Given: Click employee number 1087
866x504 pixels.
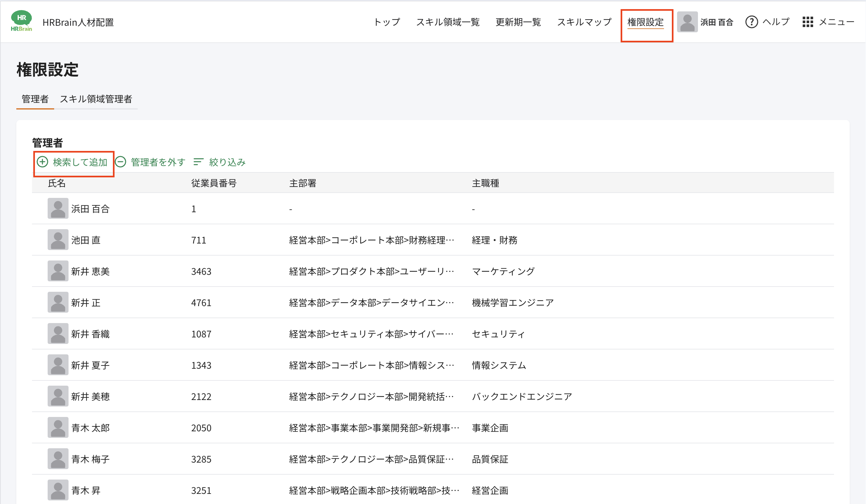Looking at the screenshot, I should coord(201,334).
